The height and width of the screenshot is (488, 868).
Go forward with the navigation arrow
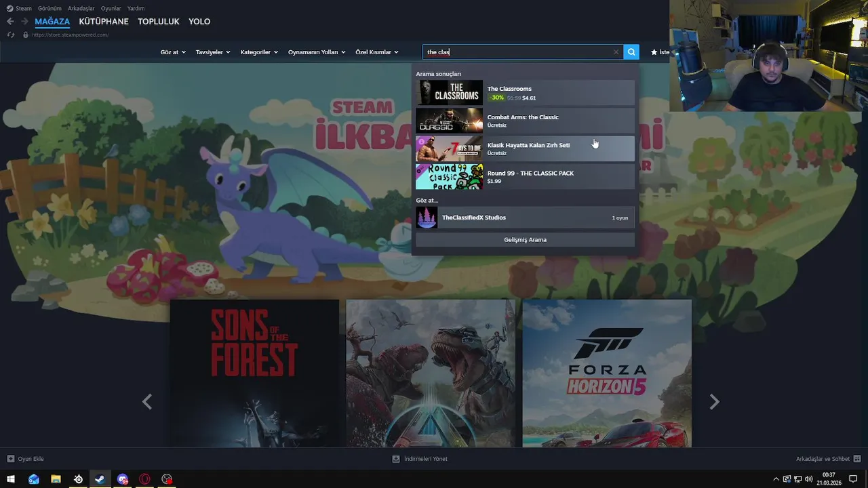tap(24, 22)
